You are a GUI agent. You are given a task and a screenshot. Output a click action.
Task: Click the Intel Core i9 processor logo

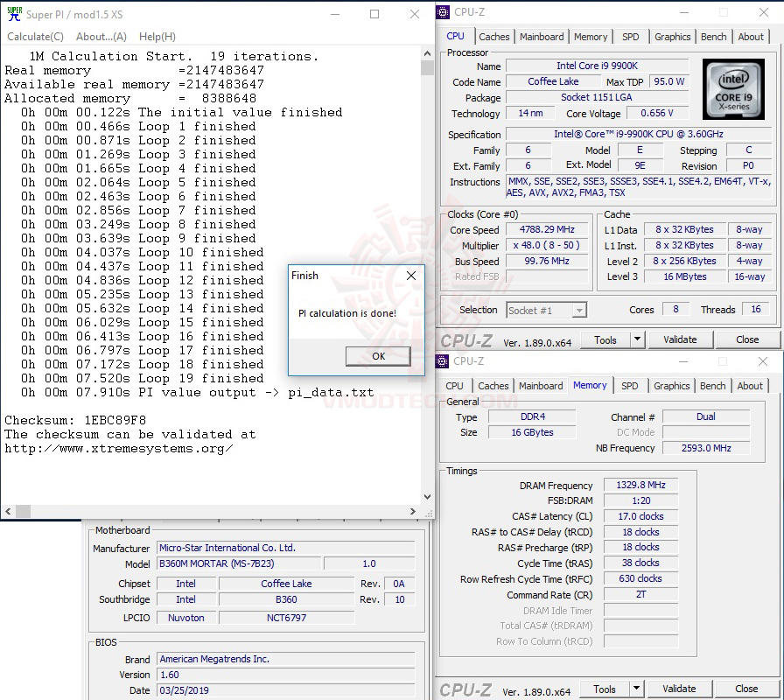pyautogui.click(x=733, y=89)
